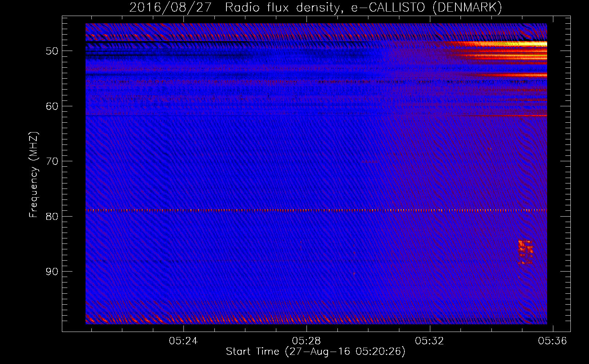Click the 'Start Time (27-Aug-16 05:20:26)' label

click(316, 352)
